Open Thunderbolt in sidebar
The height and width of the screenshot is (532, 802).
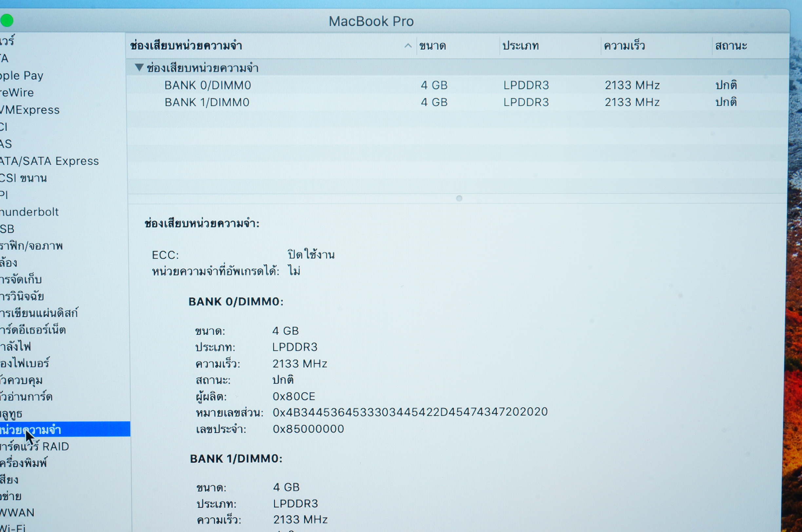click(x=29, y=212)
